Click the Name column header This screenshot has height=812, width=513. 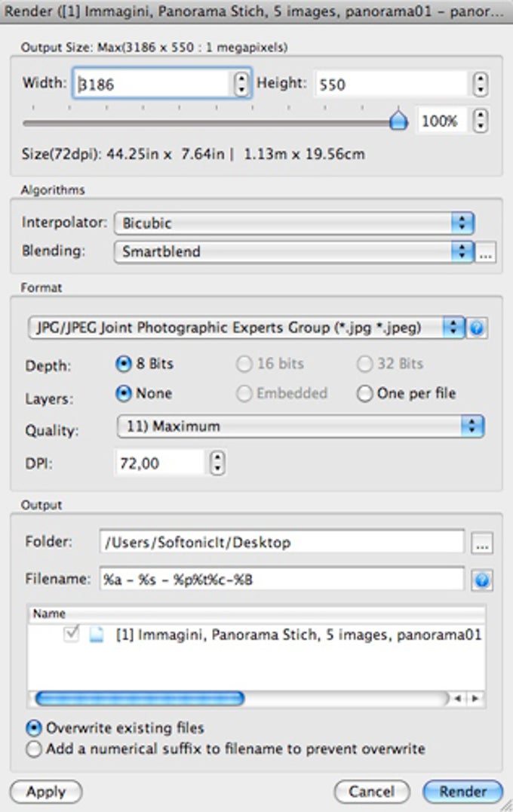[256, 614]
